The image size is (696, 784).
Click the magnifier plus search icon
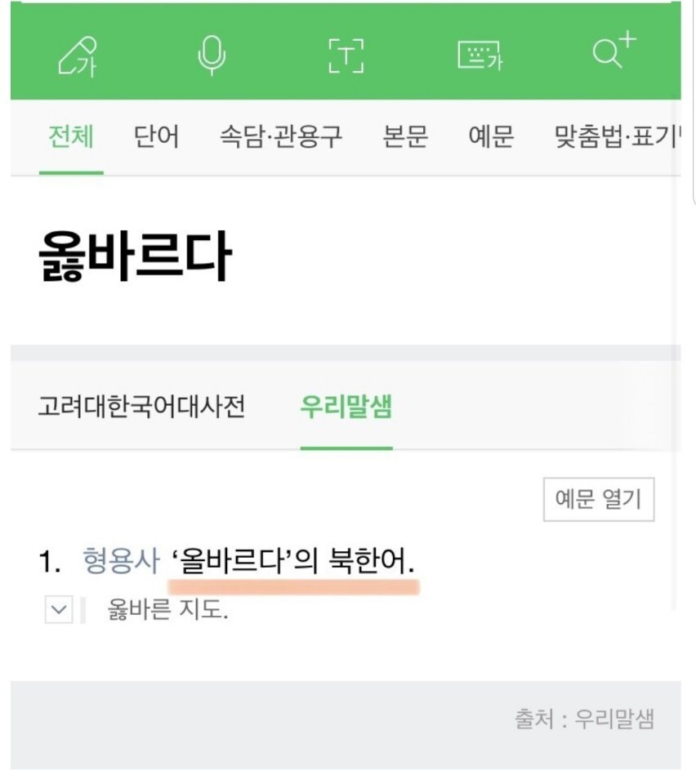613,52
